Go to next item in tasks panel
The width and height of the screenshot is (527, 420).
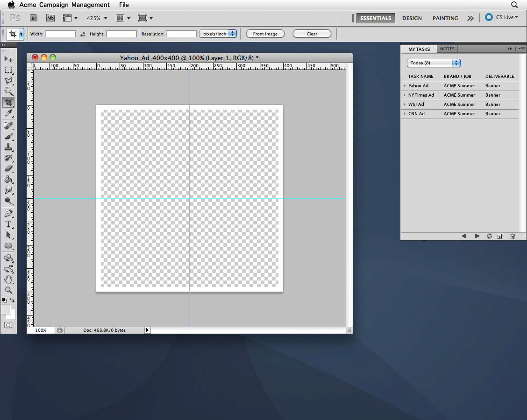coord(477,236)
